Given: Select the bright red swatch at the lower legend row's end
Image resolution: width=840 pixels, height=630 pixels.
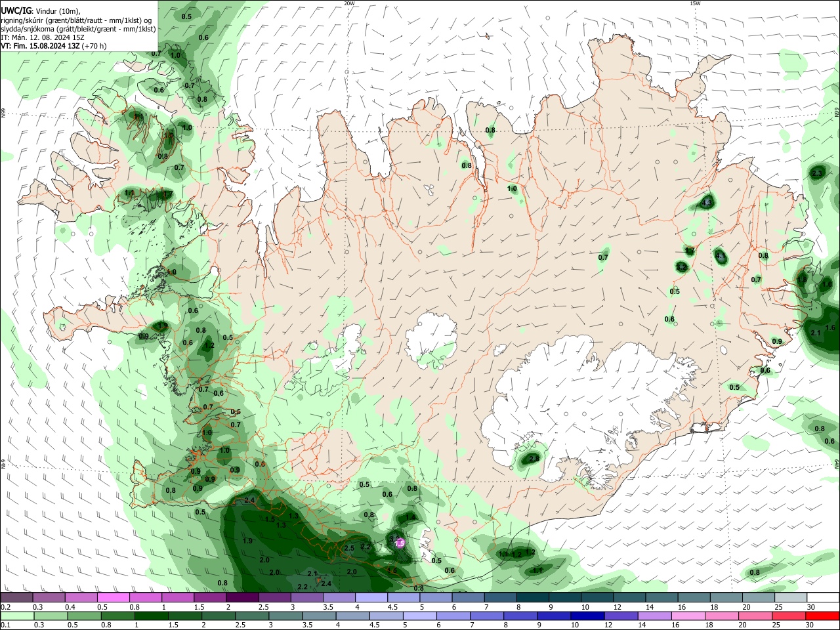Looking at the screenshot, I should click(822, 616).
